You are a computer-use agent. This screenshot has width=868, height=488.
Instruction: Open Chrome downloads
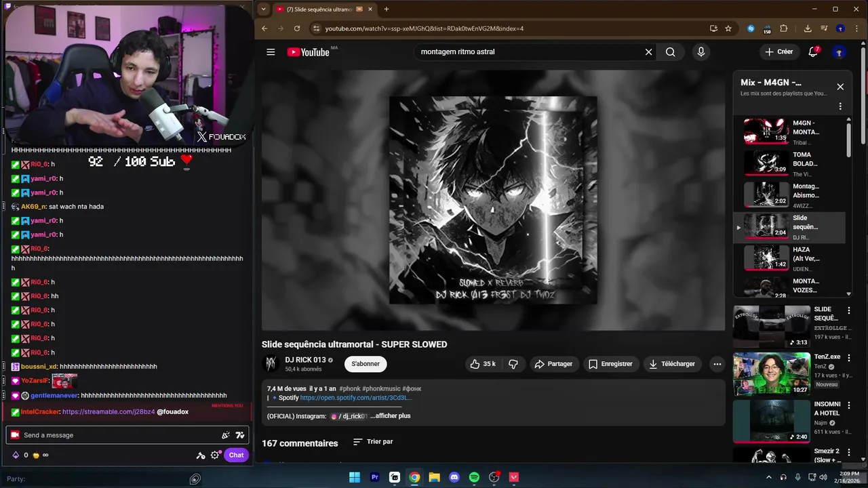808,28
